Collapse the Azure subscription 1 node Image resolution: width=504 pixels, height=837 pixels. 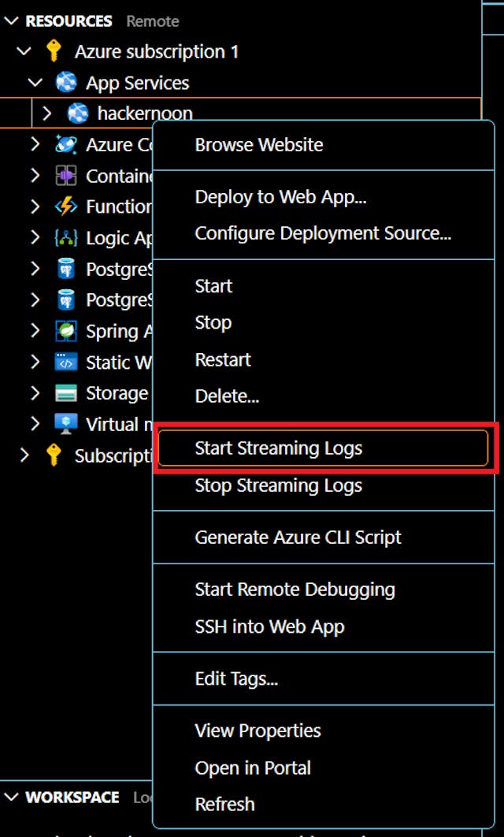click(x=24, y=52)
